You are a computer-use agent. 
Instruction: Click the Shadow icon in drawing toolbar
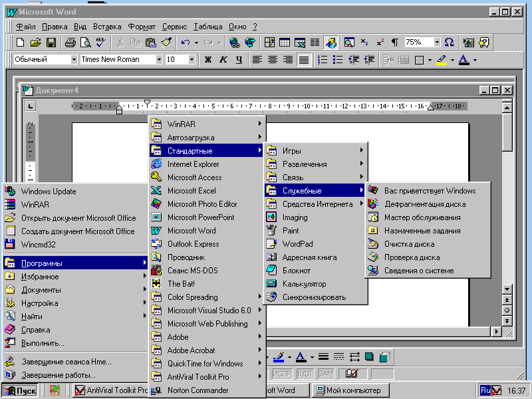click(x=369, y=356)
